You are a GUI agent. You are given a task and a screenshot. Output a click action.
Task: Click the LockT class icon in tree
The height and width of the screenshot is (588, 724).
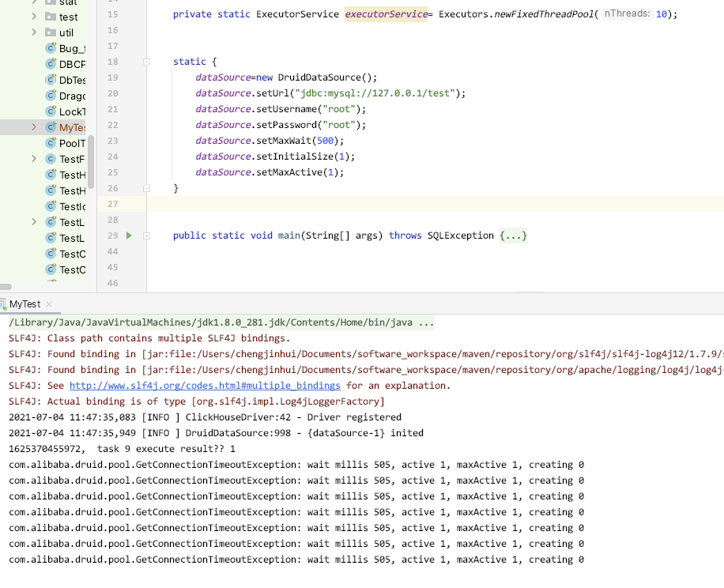pyautogui.click(x=51, y=111)
